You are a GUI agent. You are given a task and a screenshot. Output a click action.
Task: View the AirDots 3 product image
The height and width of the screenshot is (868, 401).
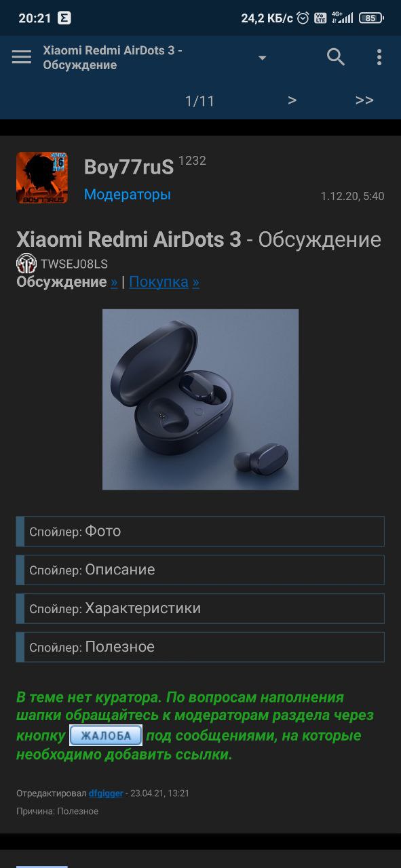click(x=200, y=399)
